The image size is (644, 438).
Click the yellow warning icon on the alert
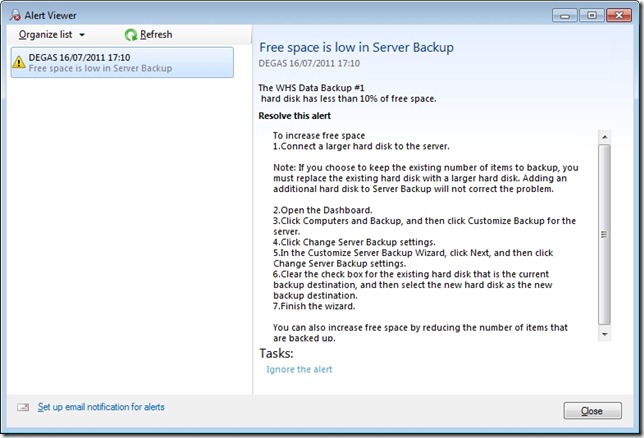point(19,62)
